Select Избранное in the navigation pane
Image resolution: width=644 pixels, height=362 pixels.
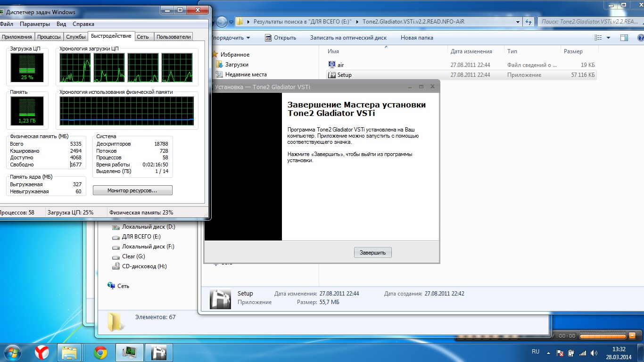click(235, 55)
